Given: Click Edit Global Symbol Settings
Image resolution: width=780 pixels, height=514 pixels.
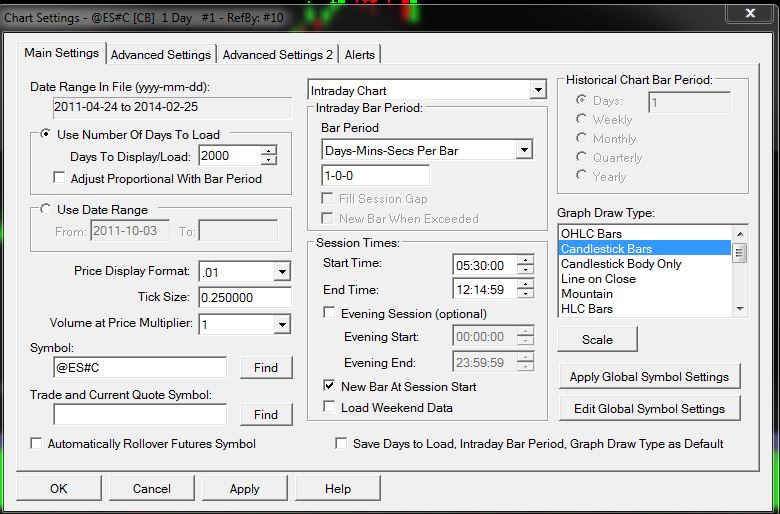Looking at the screenshot, I should tap(649, 409).
